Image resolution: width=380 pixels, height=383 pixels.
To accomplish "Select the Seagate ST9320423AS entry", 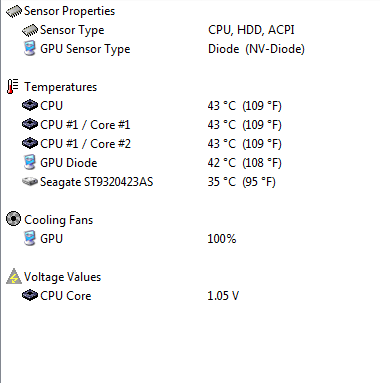I will pos(96,182).
